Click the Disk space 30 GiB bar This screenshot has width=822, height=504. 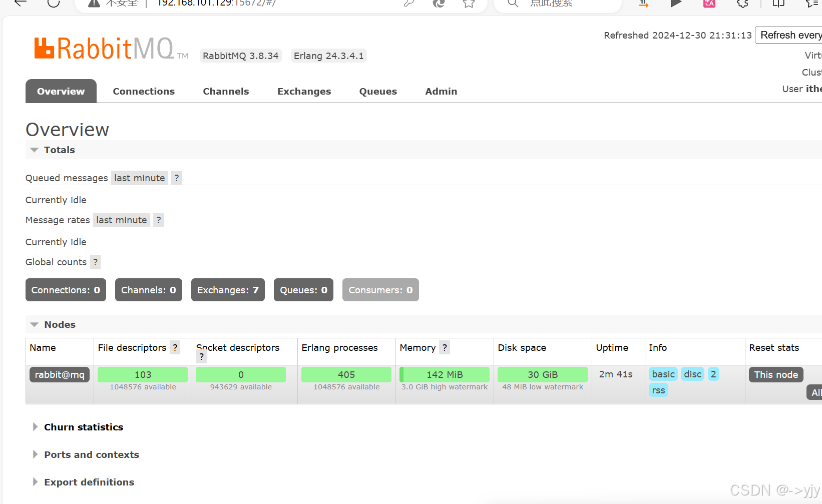[543, 374]
